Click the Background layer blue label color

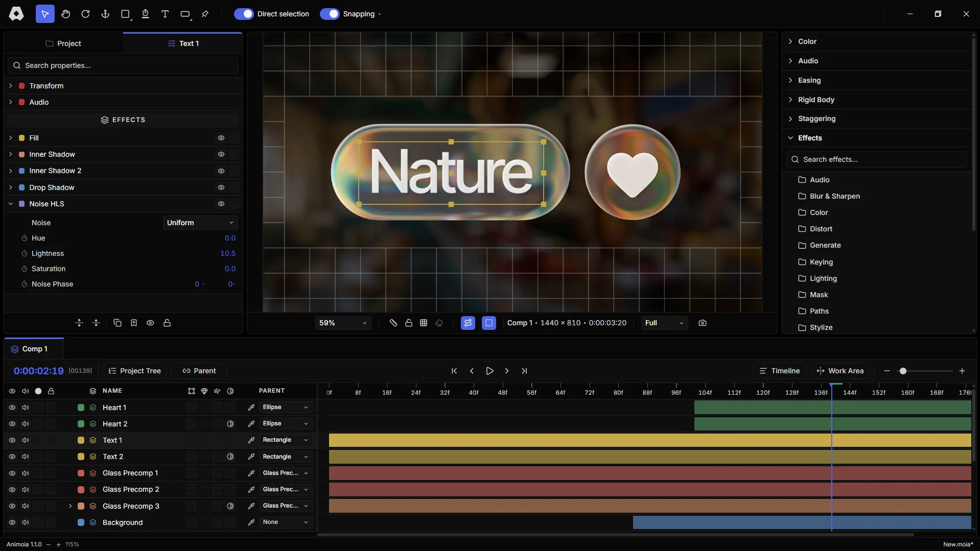tap(81, 522)
